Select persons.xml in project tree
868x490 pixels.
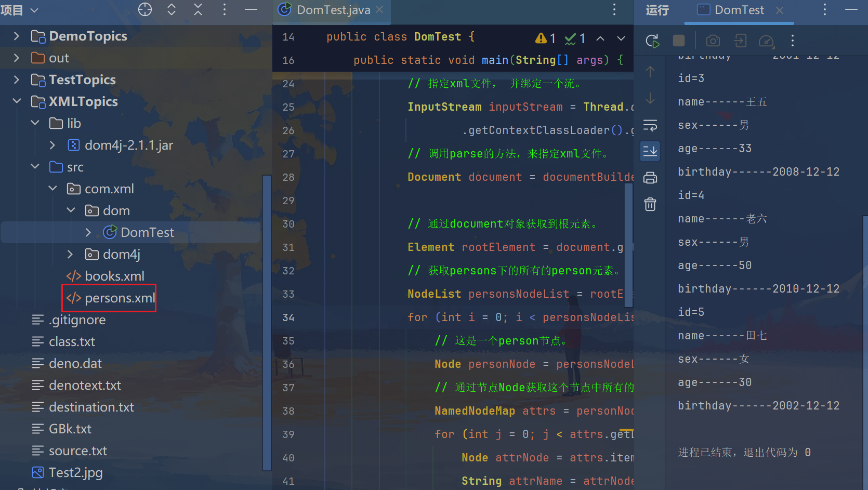coord(111,298)
